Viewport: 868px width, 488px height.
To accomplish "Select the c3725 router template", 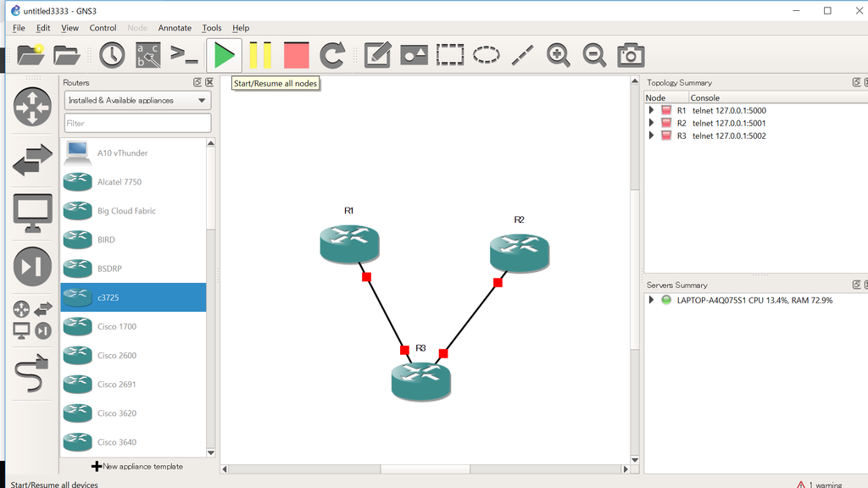I will (x=133, y=297).
